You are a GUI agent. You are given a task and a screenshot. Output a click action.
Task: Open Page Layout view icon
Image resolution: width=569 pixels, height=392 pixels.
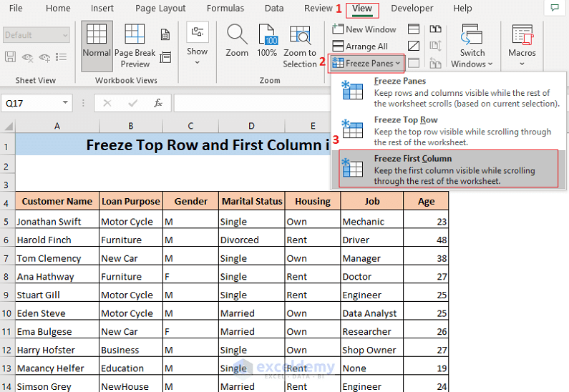[165, 34]
